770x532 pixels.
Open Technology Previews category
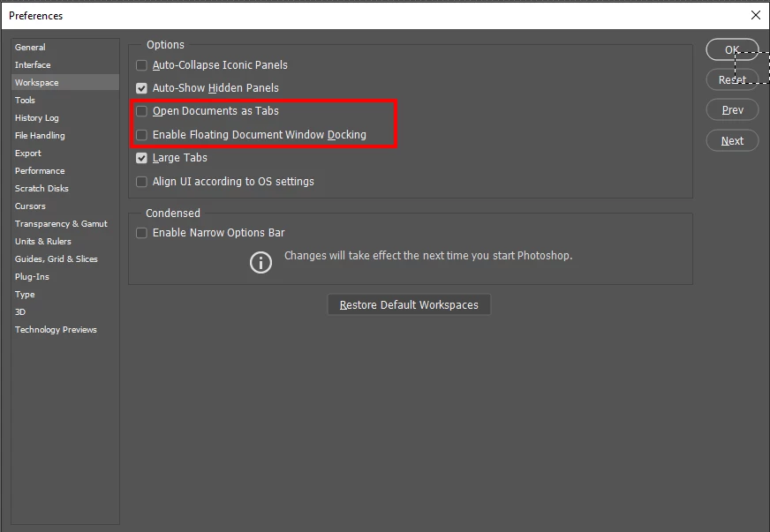65,330
